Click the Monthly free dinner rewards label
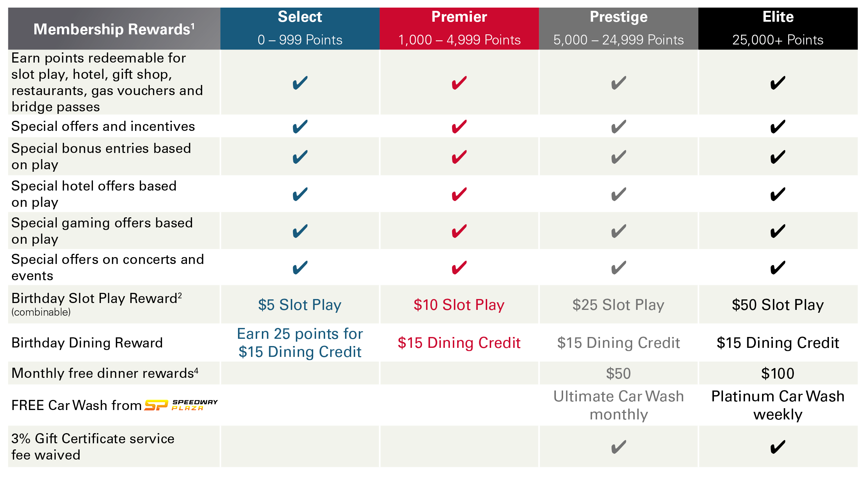 tap(105, 373)
